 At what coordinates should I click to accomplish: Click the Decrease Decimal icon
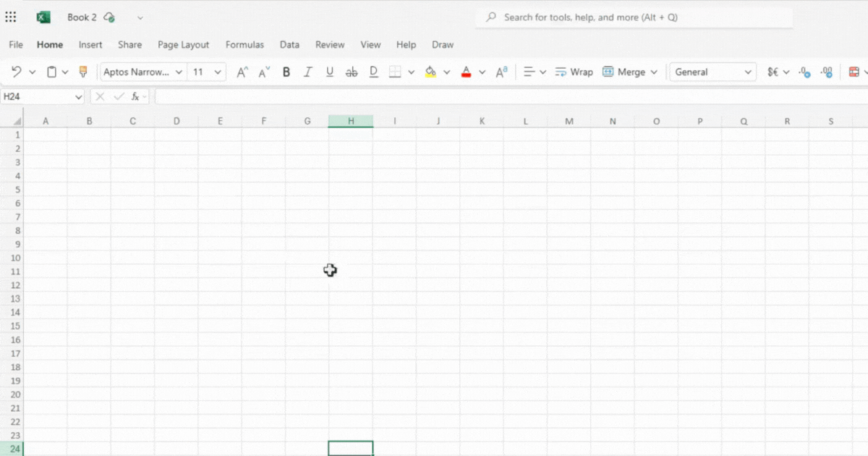827,72
